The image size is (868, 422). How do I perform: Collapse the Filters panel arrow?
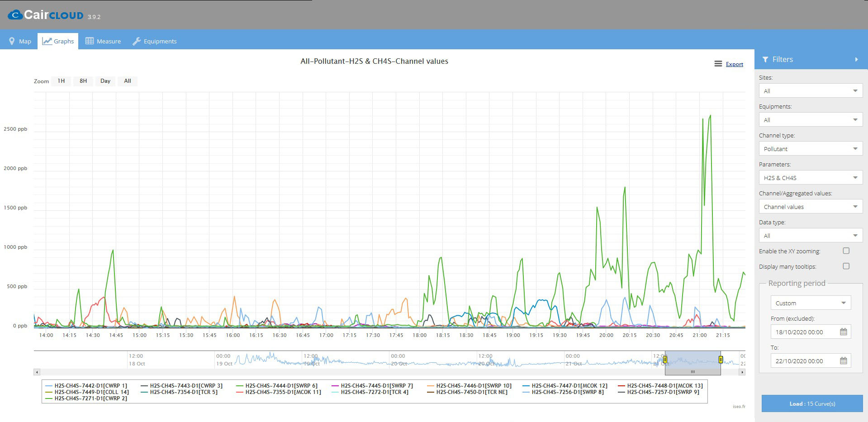click(x=856, y=59)
